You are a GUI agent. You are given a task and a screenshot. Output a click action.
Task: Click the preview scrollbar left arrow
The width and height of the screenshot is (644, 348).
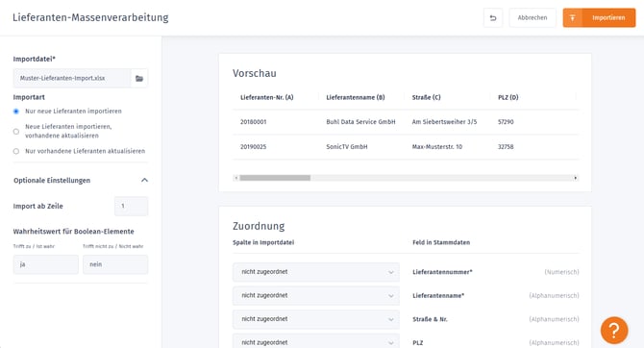click(235, 178)
